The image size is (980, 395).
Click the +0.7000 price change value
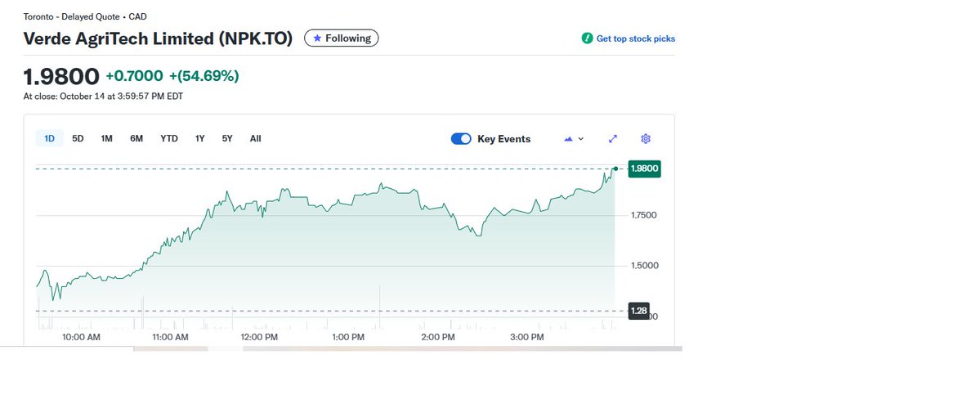point(134,76)
